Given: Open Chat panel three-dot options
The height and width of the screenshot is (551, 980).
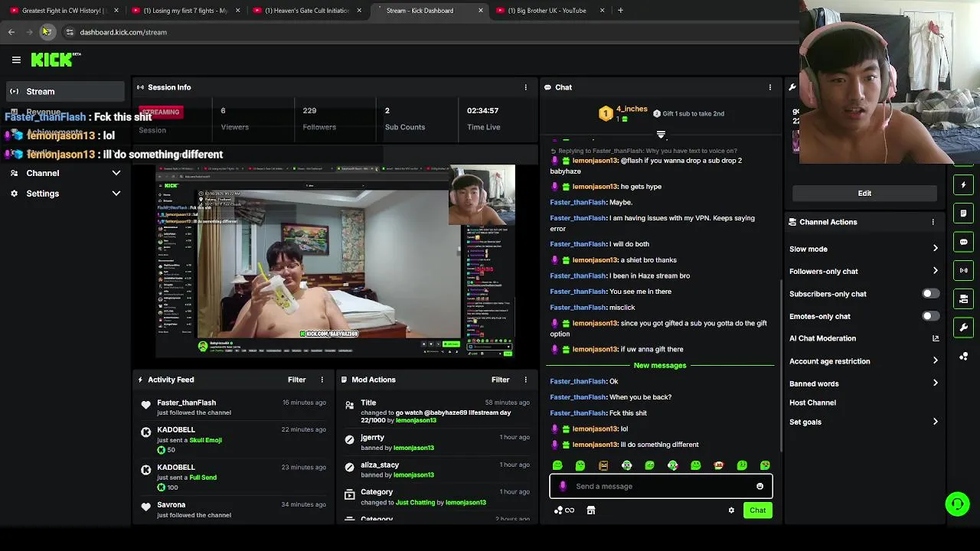Looking at the screenshot, I should point(769,87).
